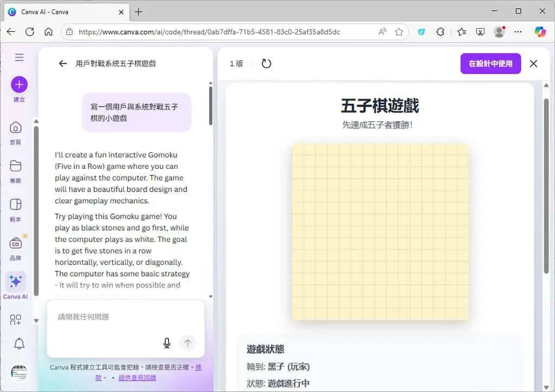Image resolution: width=555 pixels, height=392 pixels.
Task: Click a cell on the Gomoku board
Action: tap(380, 232)
